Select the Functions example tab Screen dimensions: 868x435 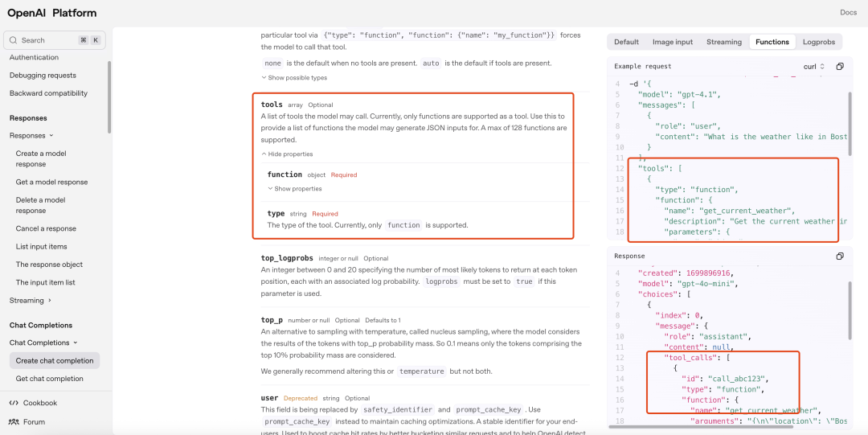click(x=772, y=42)
